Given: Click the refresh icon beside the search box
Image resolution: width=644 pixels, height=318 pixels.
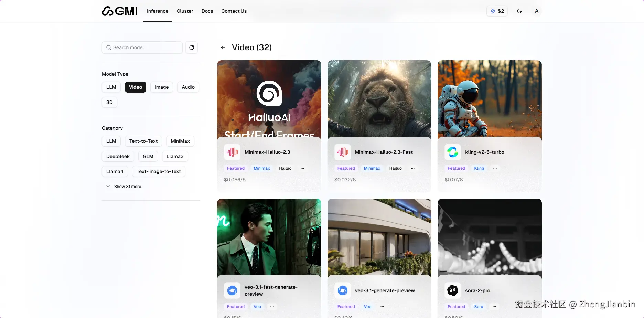Looking at the screenshot, I should point(192,47).
